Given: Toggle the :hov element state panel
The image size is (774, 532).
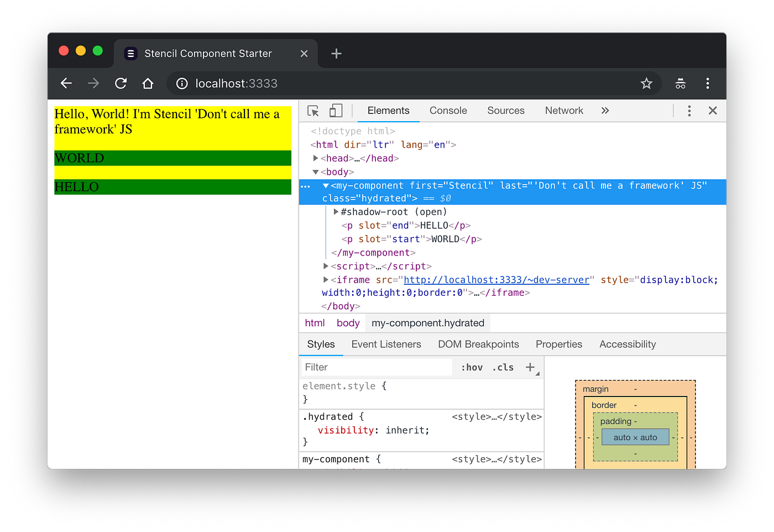Looking at the screenshot, I should (x=472, y=367).
